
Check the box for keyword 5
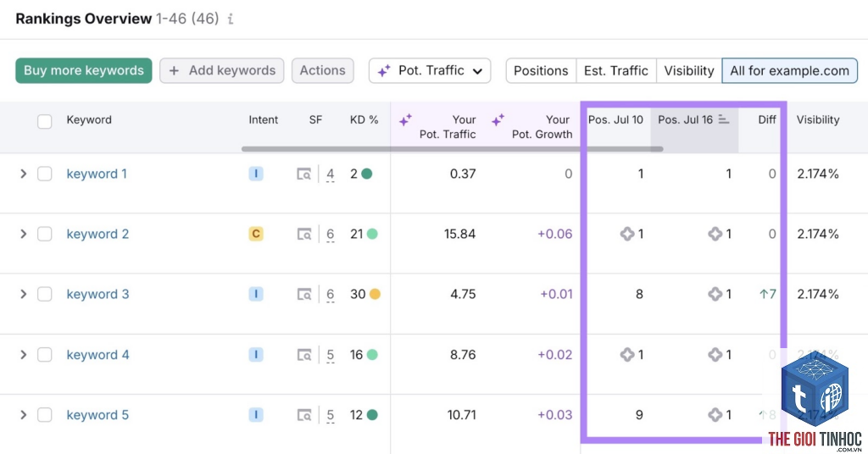tap(45, 415)
